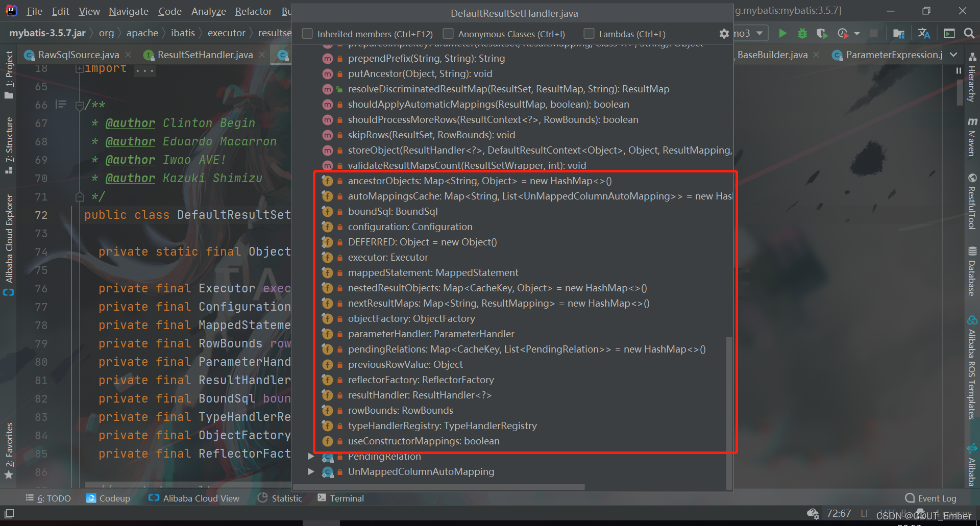This screenshot has height=526, width=980.
Task: Close ResultSetHandler.java tab
Action: point(262,55)
